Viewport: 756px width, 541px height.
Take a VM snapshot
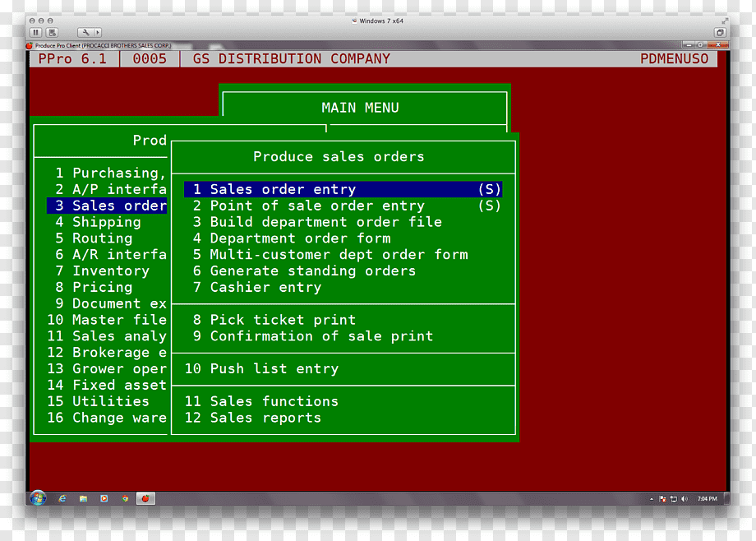click(x=52, y=32)
